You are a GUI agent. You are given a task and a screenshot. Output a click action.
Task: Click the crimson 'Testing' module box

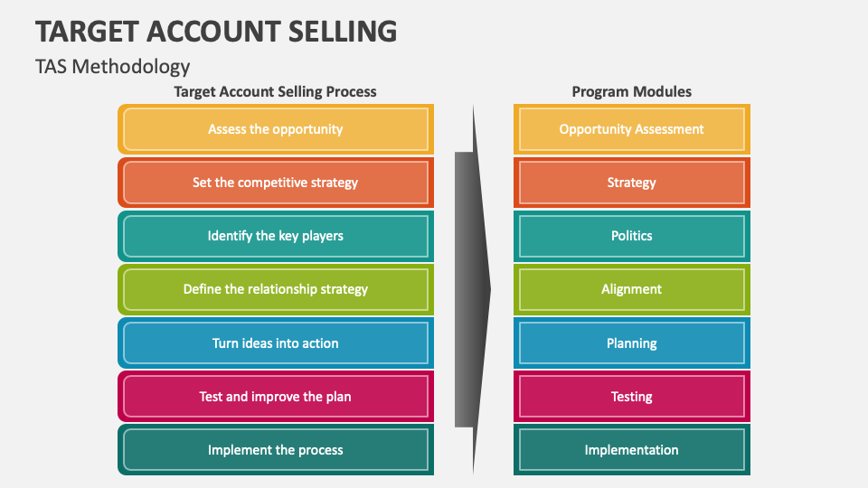pyautogui.click(x=632, y=397)
